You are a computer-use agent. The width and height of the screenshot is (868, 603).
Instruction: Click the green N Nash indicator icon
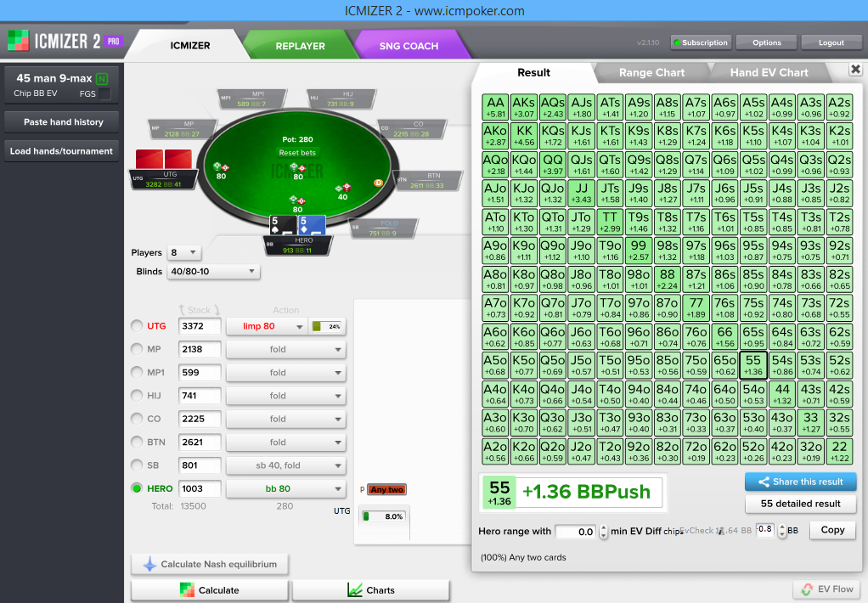coord(102,79)
